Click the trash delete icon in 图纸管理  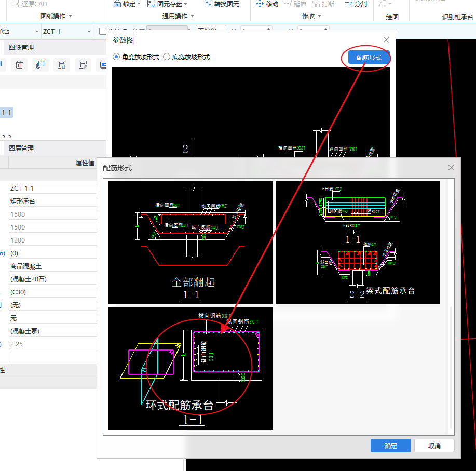[x=19, y=65]
